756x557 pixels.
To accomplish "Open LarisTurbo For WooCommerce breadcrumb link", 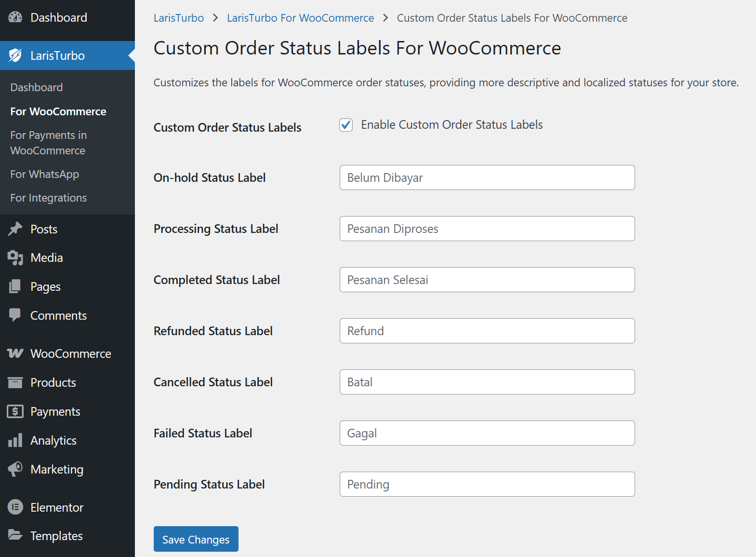I will pyautogui.click(x=300, y=18).
